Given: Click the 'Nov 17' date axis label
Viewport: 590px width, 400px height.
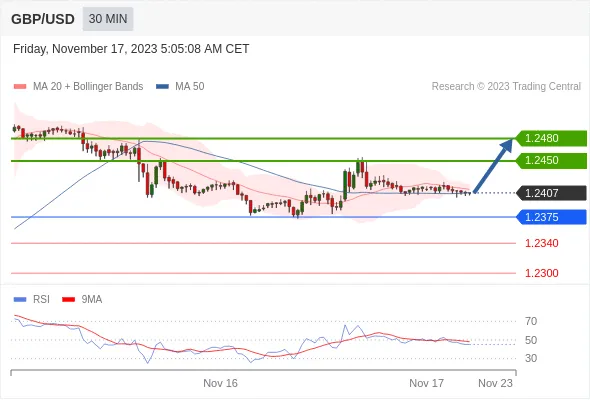Looking at the screenshot, I should coord(427,383).
